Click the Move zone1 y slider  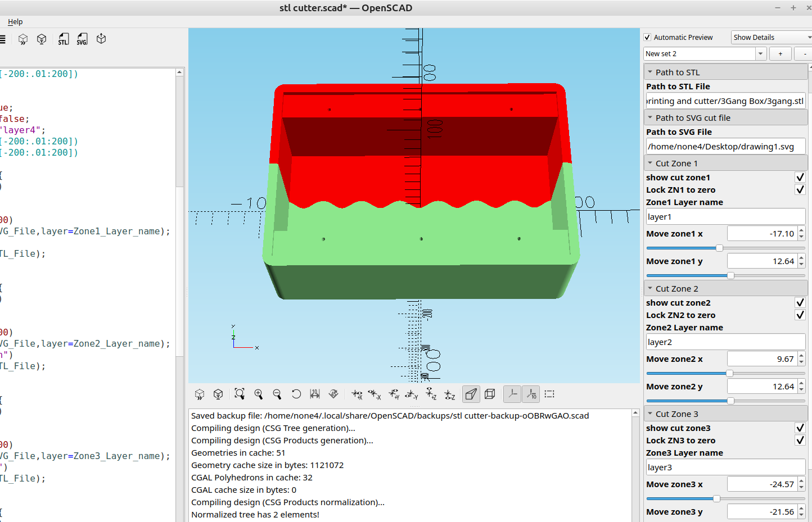(725, 275)
